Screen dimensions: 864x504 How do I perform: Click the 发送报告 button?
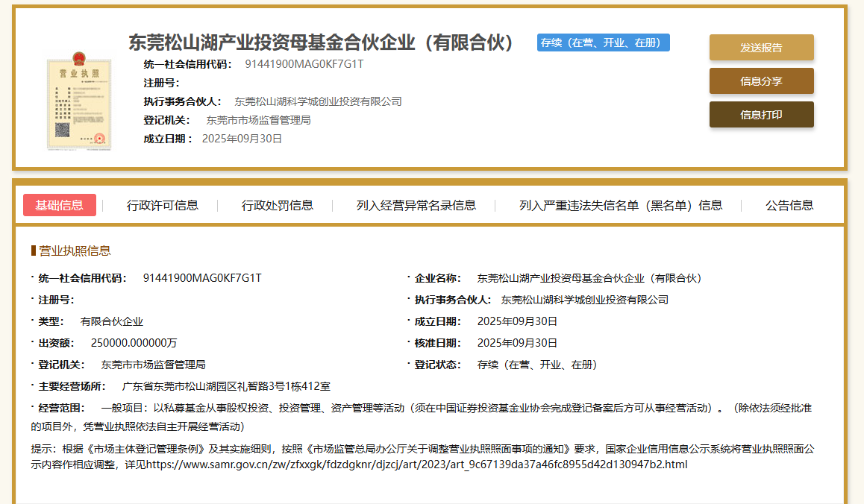[761, 48]
